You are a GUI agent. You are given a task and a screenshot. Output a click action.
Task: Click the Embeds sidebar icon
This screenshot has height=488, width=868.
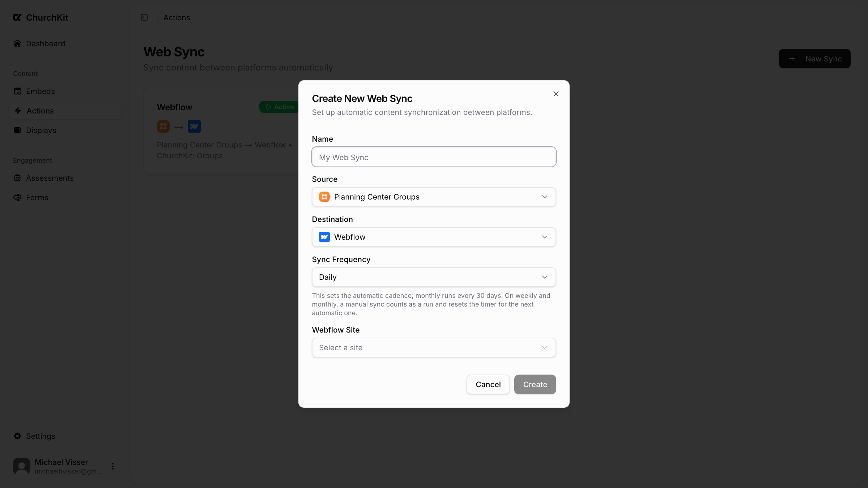[x=17, y=91]
